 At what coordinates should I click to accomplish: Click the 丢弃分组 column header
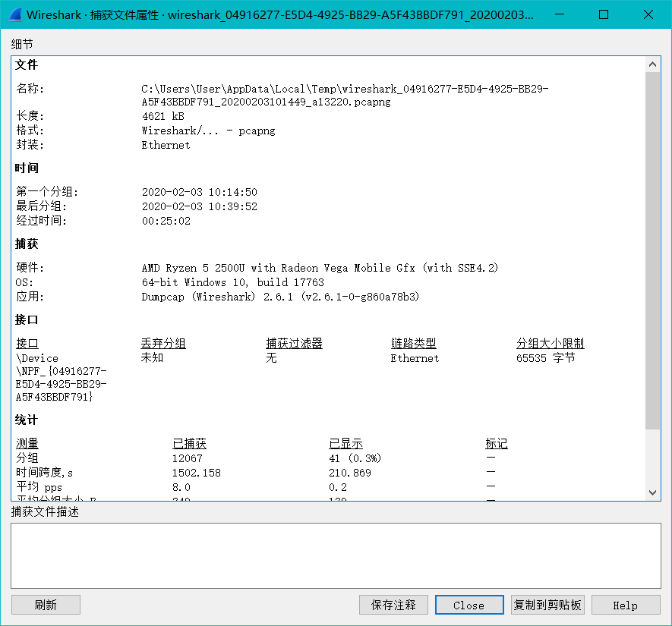[x=163, y=344]
